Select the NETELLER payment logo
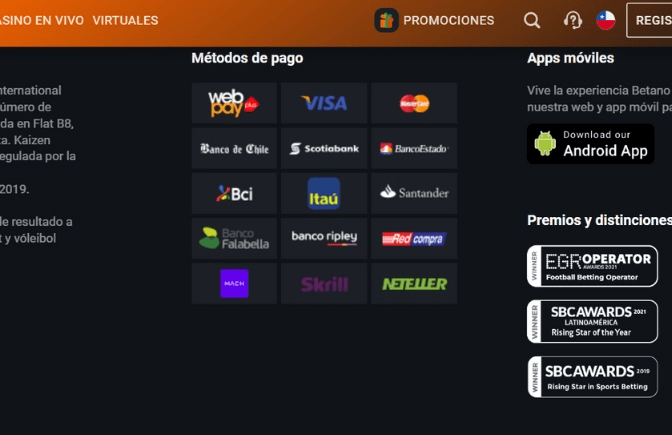Image resolution: width=672 pixels, height=435 pixels. (414, 284)
